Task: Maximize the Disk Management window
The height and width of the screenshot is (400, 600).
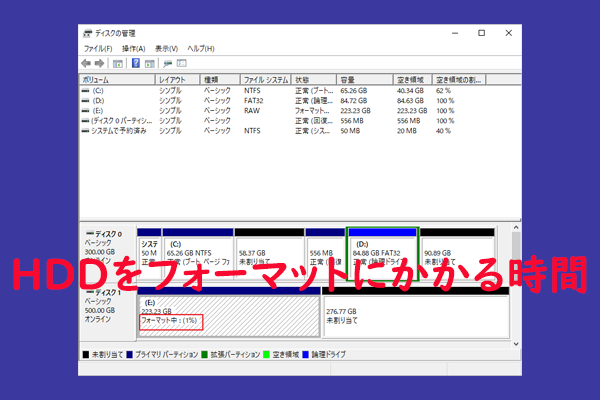Action: click(x=482, y=33)
